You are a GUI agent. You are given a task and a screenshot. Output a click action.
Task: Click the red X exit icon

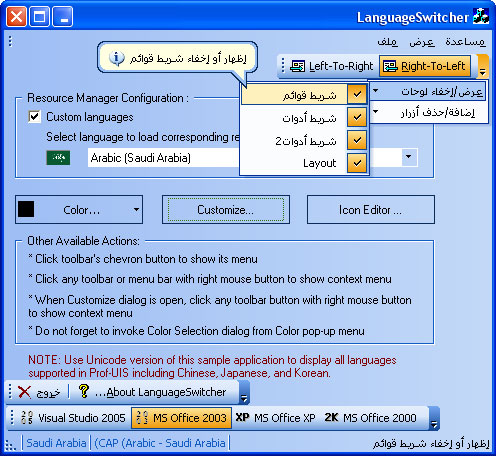(x=24, y=392)
